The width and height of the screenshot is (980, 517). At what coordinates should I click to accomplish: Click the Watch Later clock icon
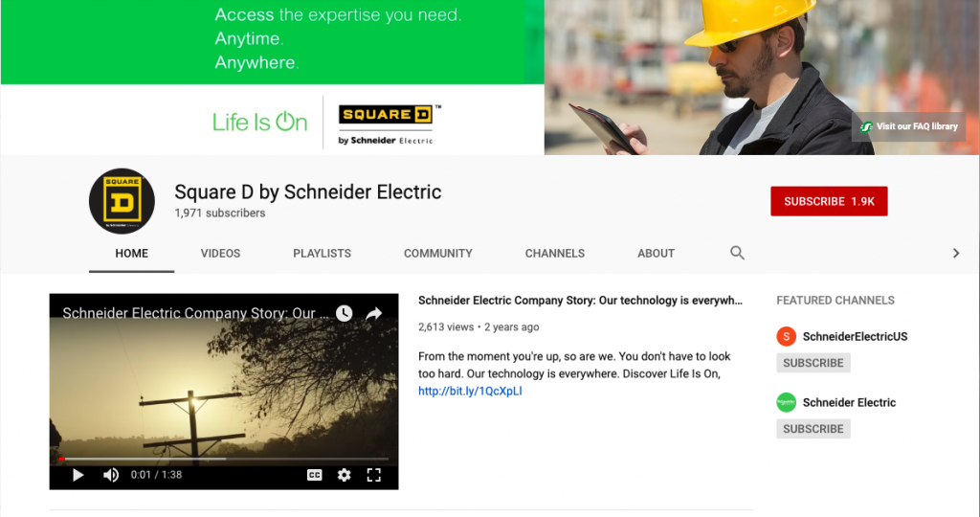344,313
